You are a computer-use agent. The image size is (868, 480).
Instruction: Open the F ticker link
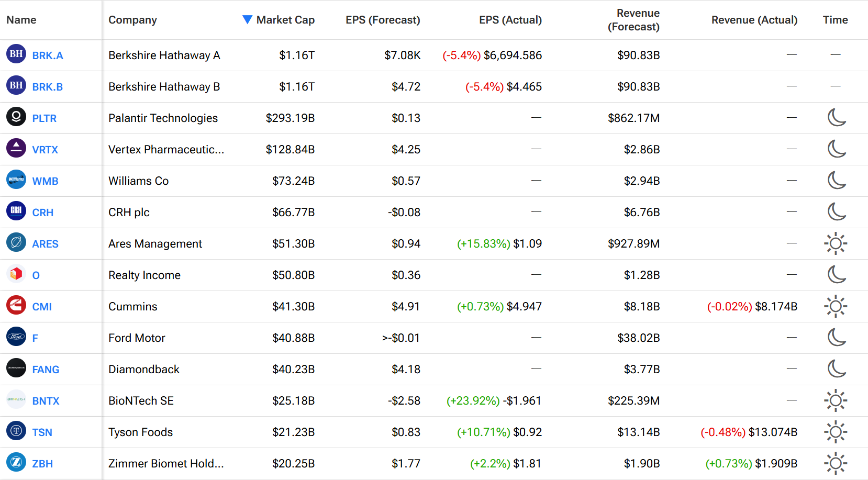point(35,338)
